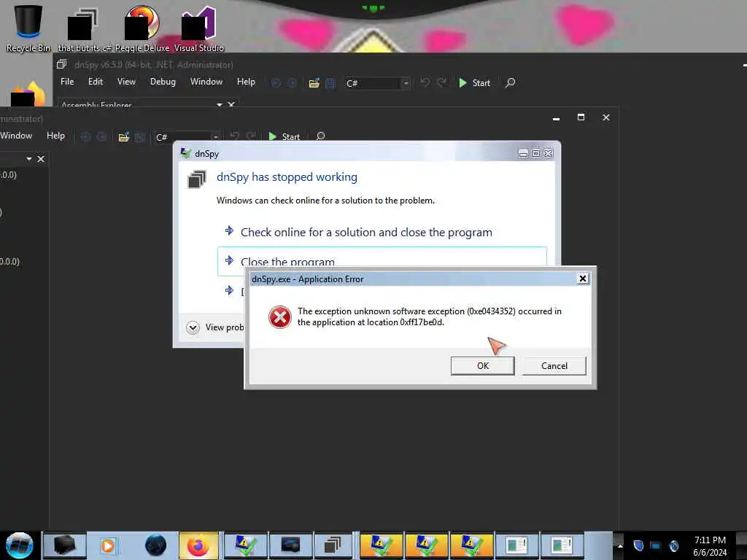The width and height of the screenshot is (747, 560).
Task: Open Help menu in the front dnSpy window
Action: 55,136
